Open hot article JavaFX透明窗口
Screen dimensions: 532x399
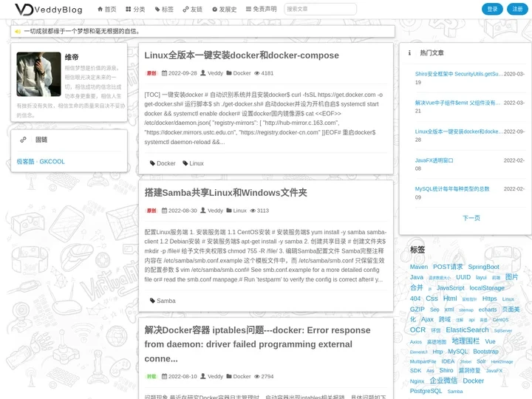(x=434, y=160)
